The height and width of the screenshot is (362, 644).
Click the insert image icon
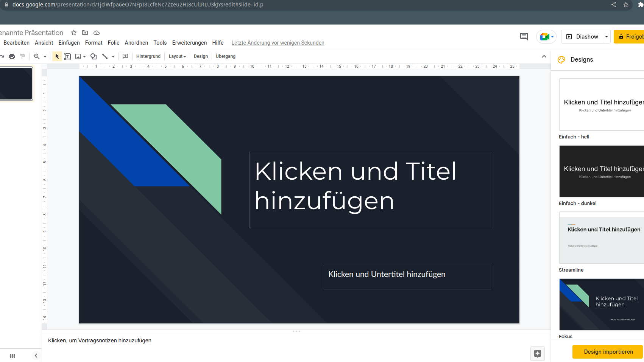coord(78,56)
